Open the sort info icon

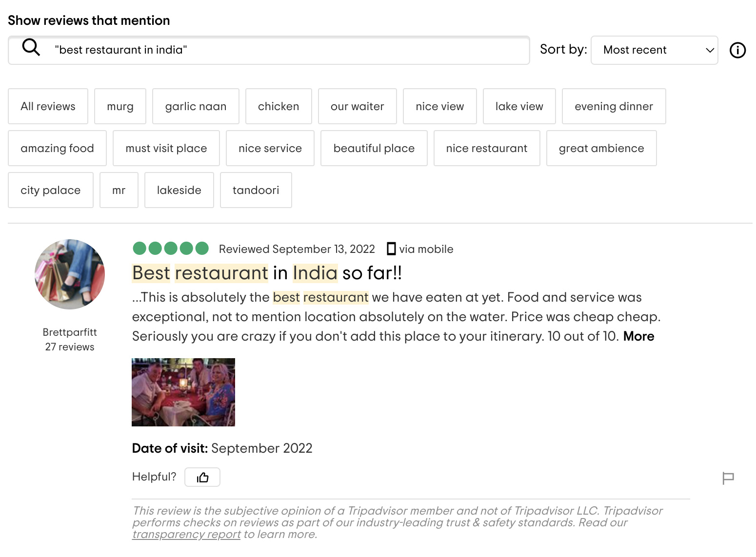[x=737, y=50]
